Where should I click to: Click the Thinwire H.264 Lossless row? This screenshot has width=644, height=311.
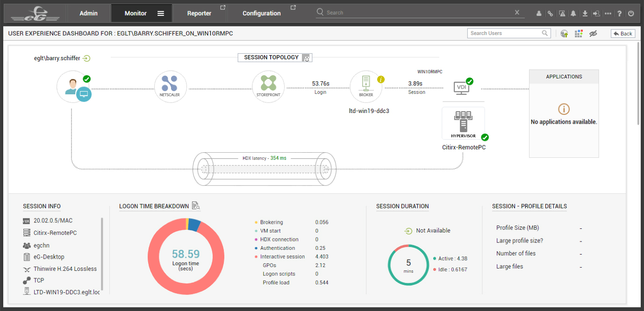tap(60, 269)
